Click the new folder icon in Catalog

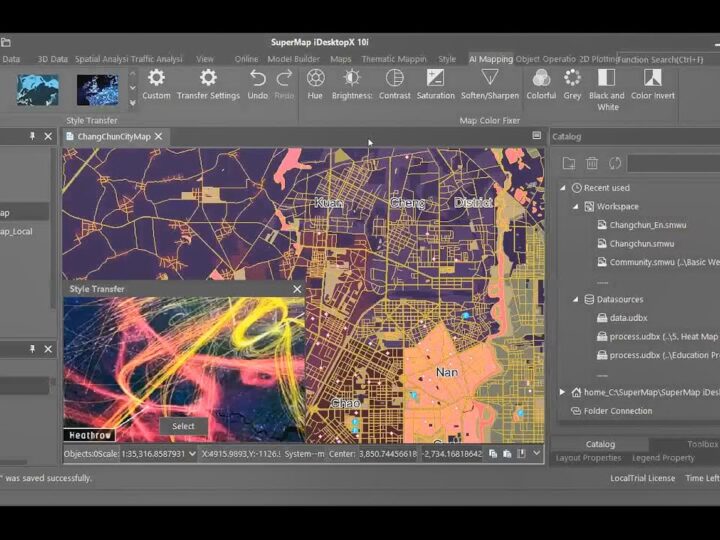pyautogui.click(x=569, y=163)
